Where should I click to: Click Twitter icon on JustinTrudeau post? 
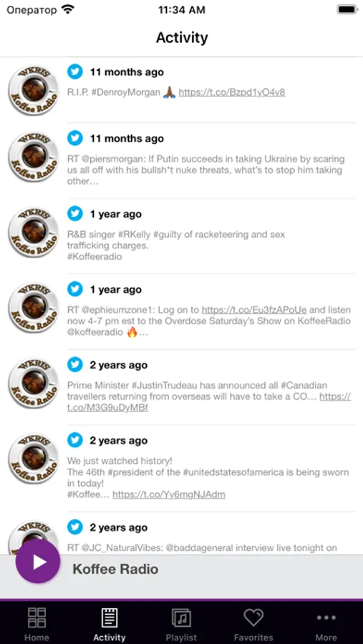coord(75,365)
